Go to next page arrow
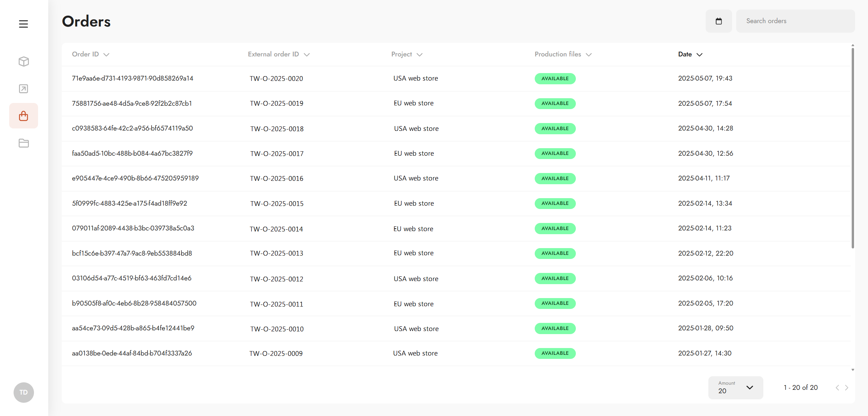Viewport: 868px width, 416px height. tap(847, 388)
